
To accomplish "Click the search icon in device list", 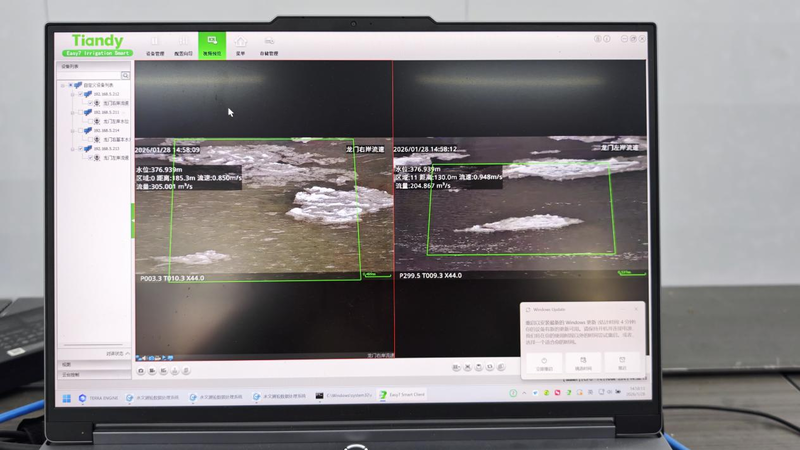I will point(125,76).
